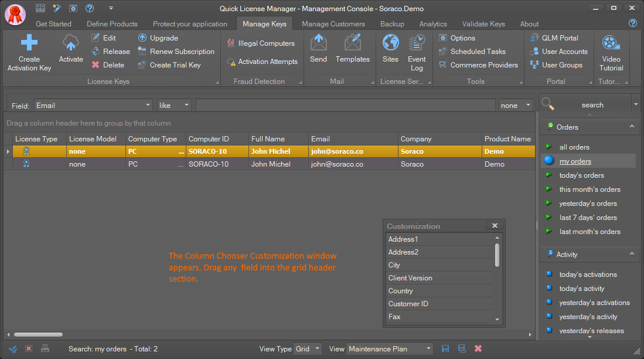This screenshot has height=359, width=644.
Task: Click the Edit license key button
Action: (104, 38)
